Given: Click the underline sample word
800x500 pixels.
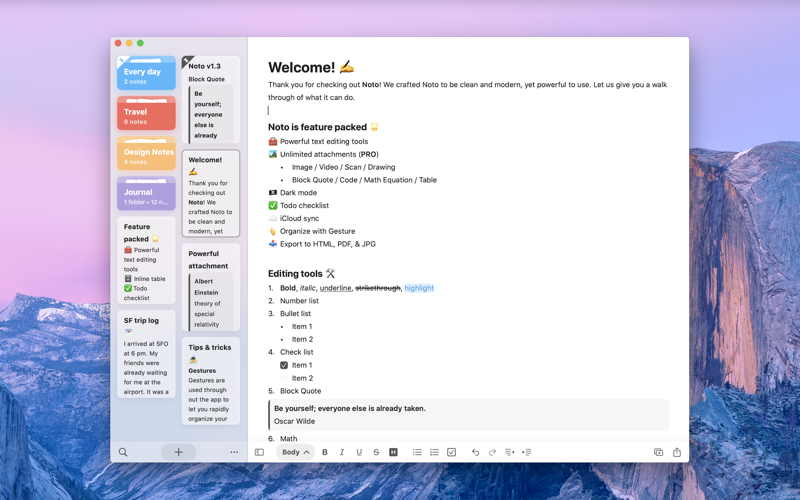Looking at the screenshot, I should pos(335,288).
